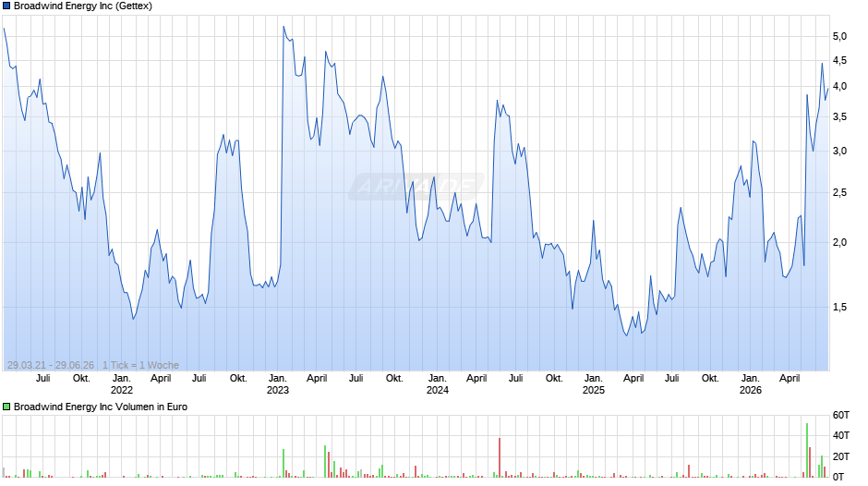Click the first 'Juli' label on the time axis
The width and height of the screenshot is (868, 486).
[x=43, y=379]
